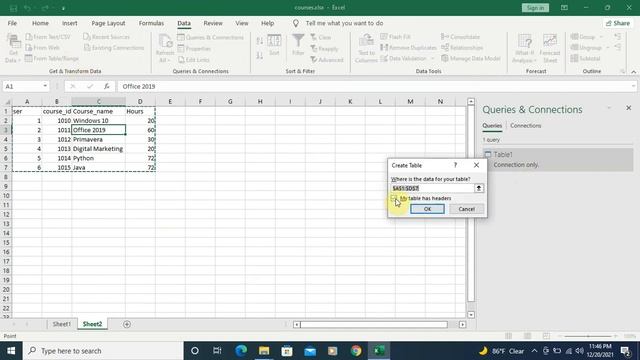The image size is (640, 360).
Task: Open the Review ribbon tab
Action: (x=213, y=23)
